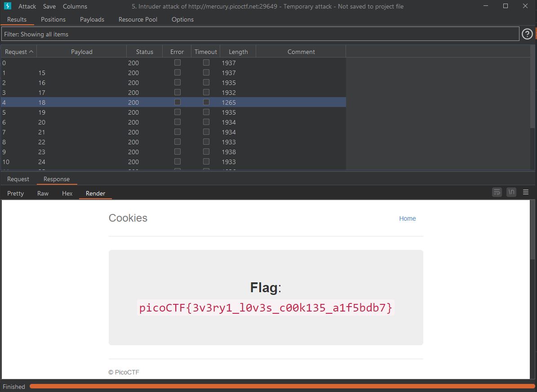Click the picoCTF flag text
The image size is (537, 392).
point(266,307)
